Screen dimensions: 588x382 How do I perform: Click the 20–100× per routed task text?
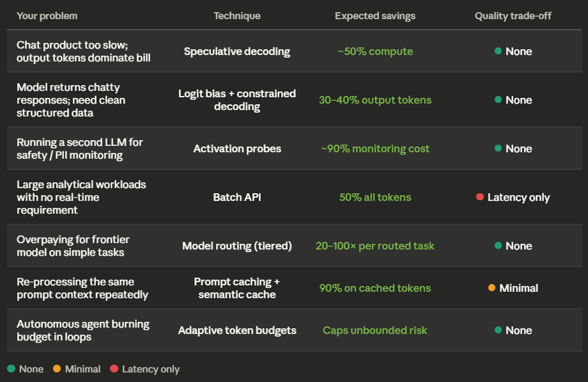coord(375,246)
